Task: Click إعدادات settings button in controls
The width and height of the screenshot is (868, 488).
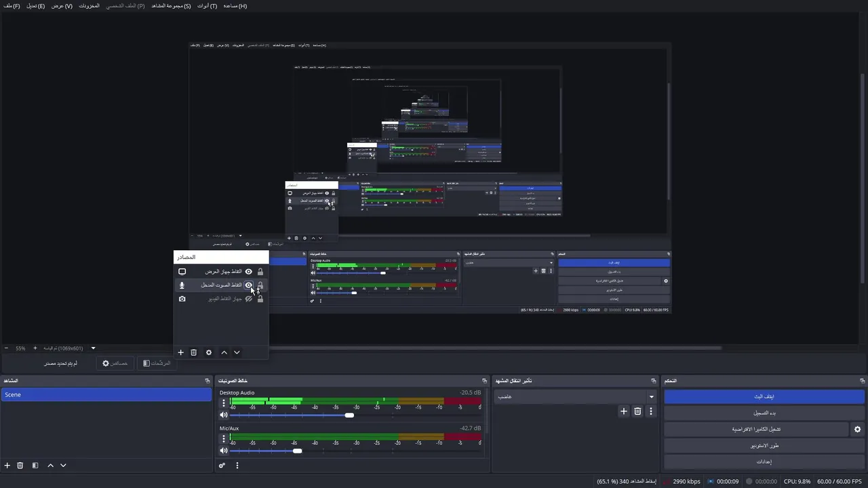Action: (764, 462)
